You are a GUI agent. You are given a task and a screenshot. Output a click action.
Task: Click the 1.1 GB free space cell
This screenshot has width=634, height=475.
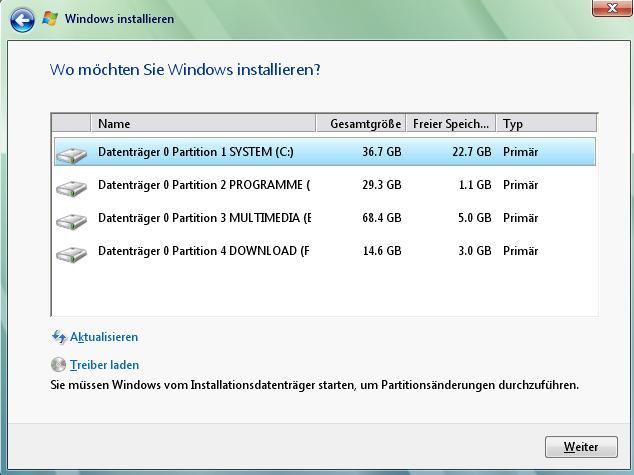[x=475, y=185]
